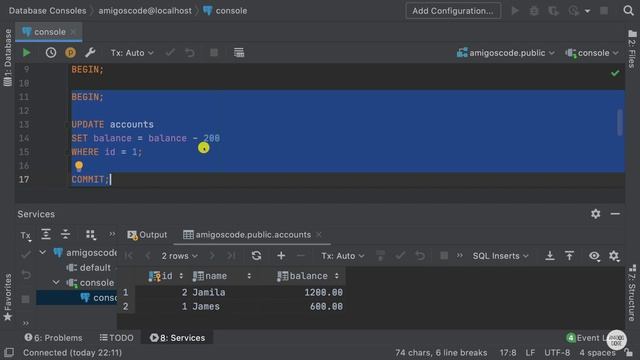Open the Files tool window sidebar
Image resolution: width=640 pixels, height=360 pixels.
[x=632, y=48]
